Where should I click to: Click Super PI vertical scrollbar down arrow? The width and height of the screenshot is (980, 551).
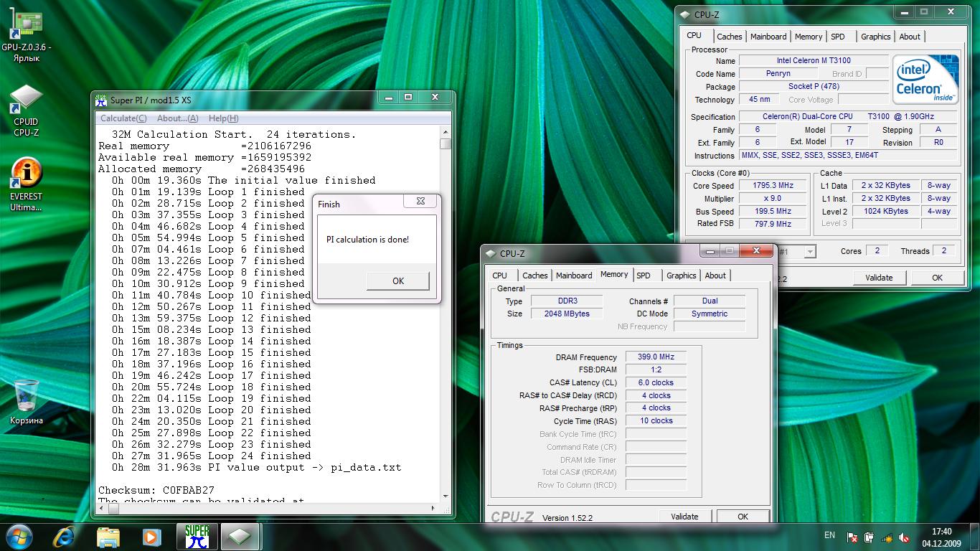[446, 496]
